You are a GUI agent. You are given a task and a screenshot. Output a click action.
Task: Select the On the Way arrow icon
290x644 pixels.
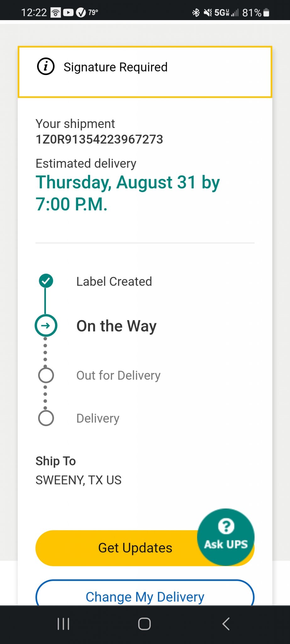pos(46,325)
